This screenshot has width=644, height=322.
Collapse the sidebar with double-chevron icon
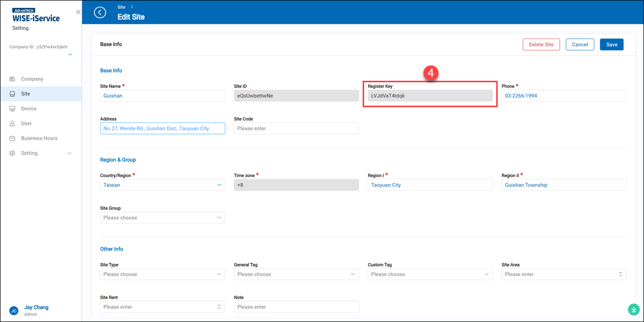78,12
